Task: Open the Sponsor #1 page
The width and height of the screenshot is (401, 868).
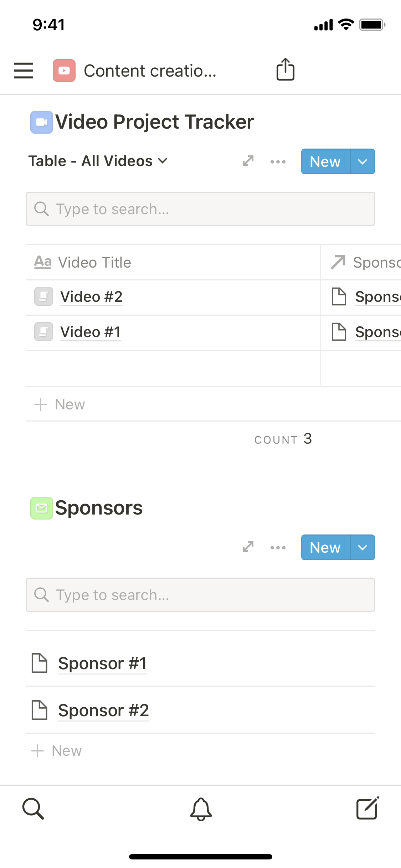Action: tap(102, 663)
